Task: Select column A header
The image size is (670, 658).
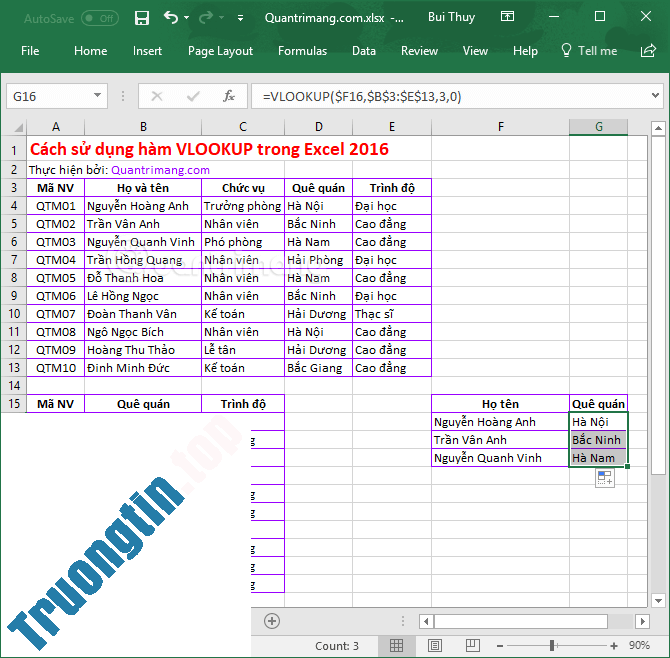Action: click(56, 127)
